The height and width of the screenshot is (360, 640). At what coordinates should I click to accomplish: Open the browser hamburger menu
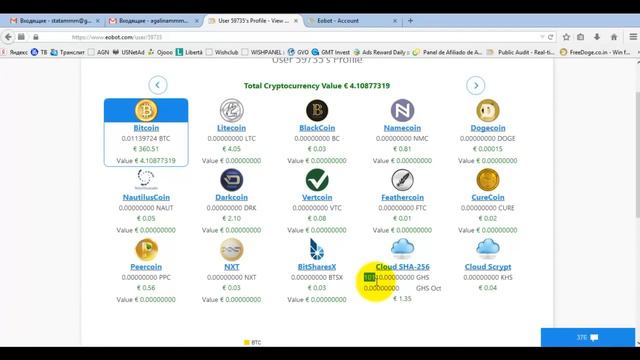click(633, 37)
